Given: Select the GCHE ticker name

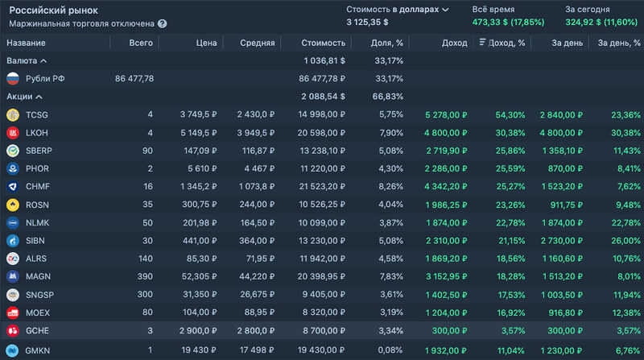Looking at the screenshot, I should pyautogui.click(x=37, y=330).
